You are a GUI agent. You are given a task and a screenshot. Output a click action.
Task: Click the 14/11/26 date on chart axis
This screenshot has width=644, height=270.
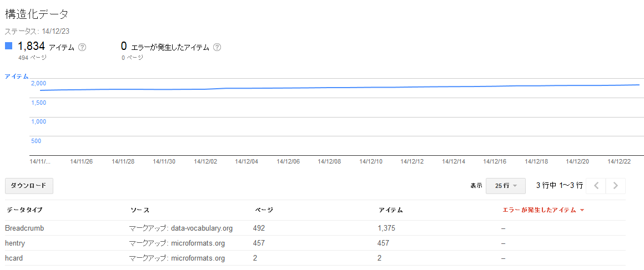coord(81,162)
